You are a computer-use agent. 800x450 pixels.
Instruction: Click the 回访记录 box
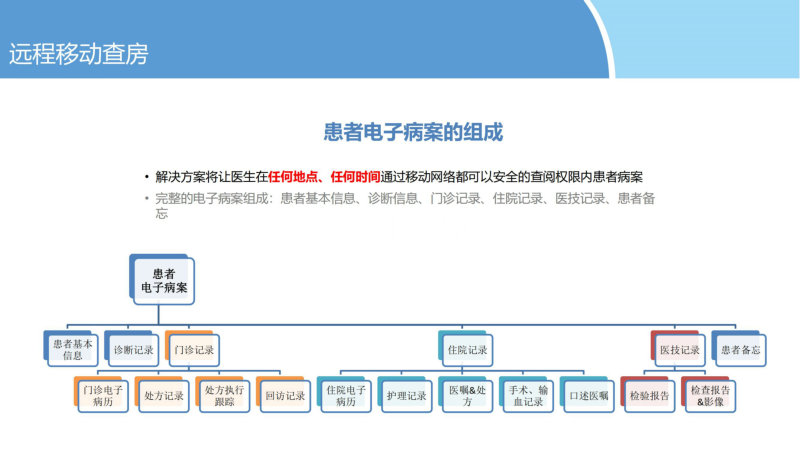[x=285, y=396]
